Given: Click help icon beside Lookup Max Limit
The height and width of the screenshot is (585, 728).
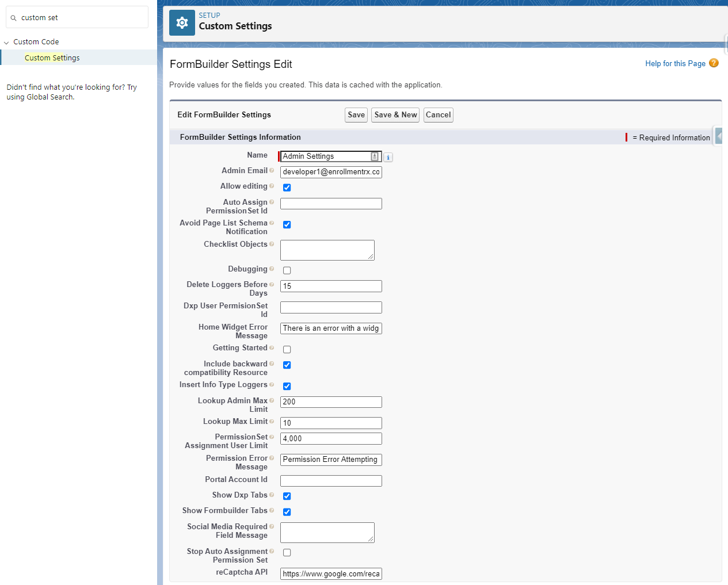Looking at the screenshot, I should pos(272,422).
